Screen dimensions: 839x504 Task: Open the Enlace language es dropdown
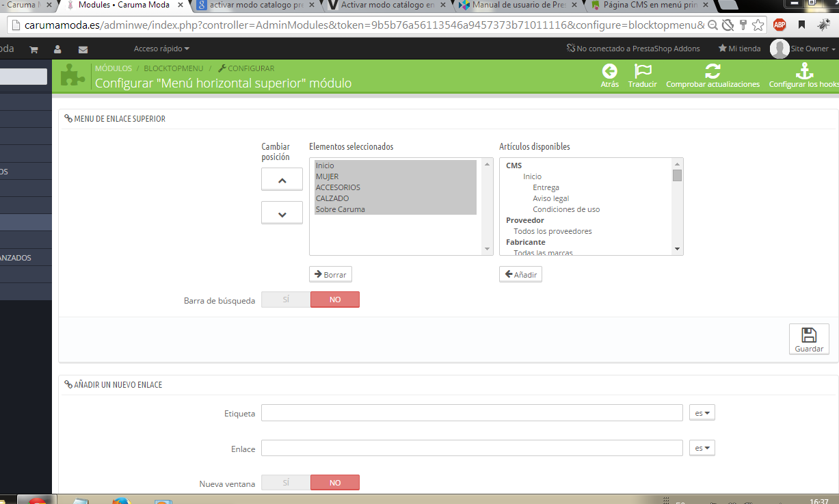702,448
